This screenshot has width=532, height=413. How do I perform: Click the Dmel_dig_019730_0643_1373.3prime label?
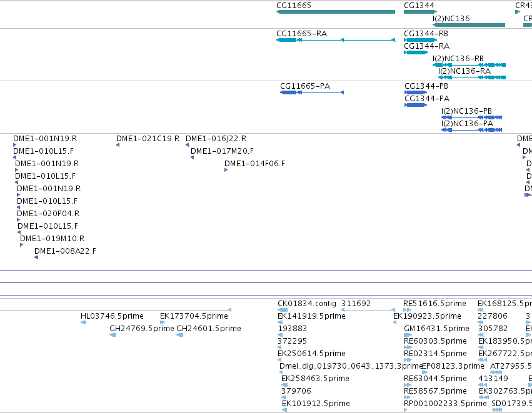[x=351, y=366]
